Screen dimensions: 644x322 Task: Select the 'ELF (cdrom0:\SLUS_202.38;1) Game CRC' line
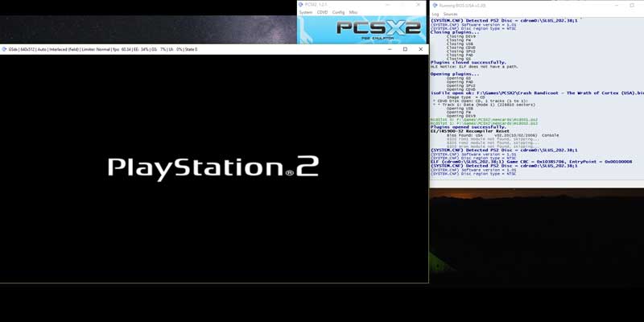click(531, 162)
